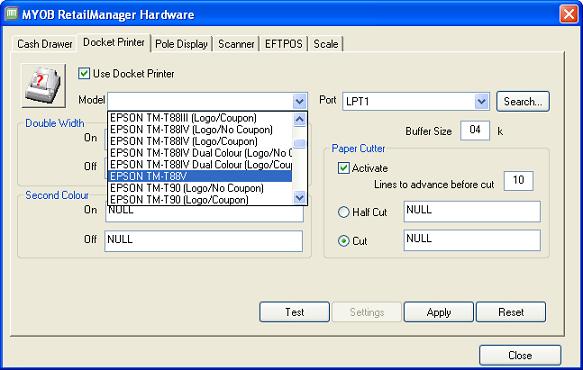Click the Test button
The height and width of the screenshot is (370, 583).
point(294,312)
